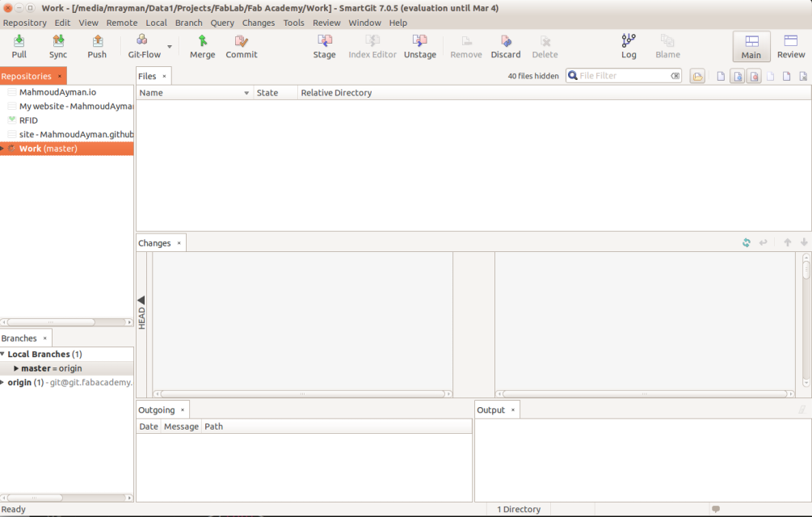Close the Changes tab
812x517 pixels.
point(179,242)
